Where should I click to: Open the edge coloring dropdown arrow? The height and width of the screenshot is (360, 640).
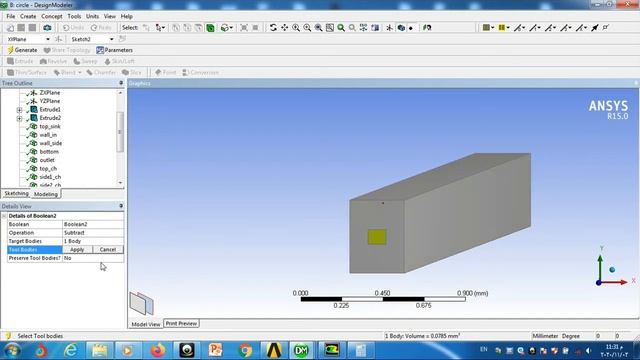click(x=508, y=28)
